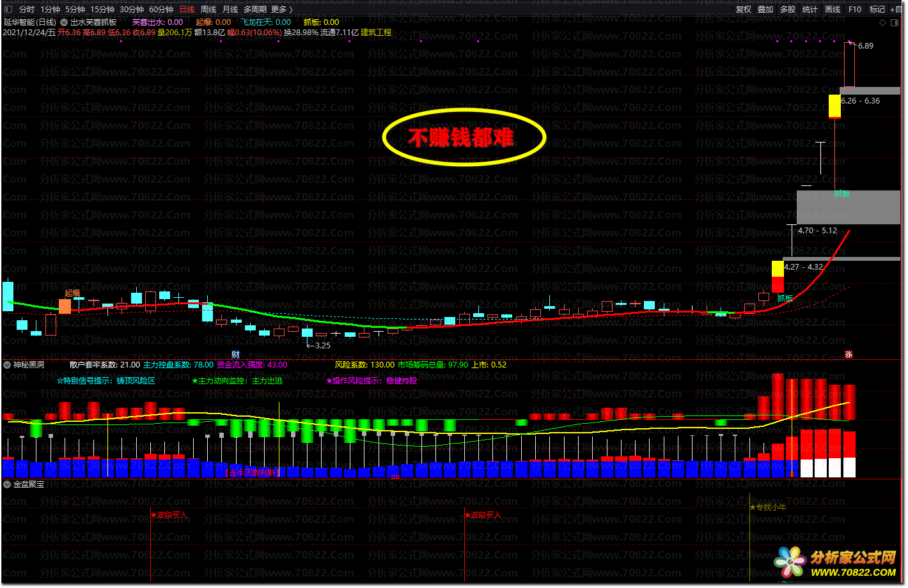Click the yellow candle at 6.26 - 6.36
Image resolution: width=908 pixels, height=588 pixels.
pyautogui.click(x=834, y=106)
